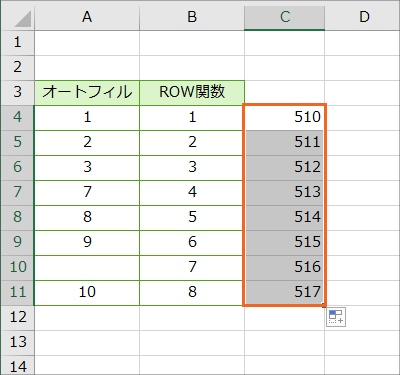The width and height of the screenshot is (400, 375).
Task: Click the fill handle below 517
Action: pos(324,305)
